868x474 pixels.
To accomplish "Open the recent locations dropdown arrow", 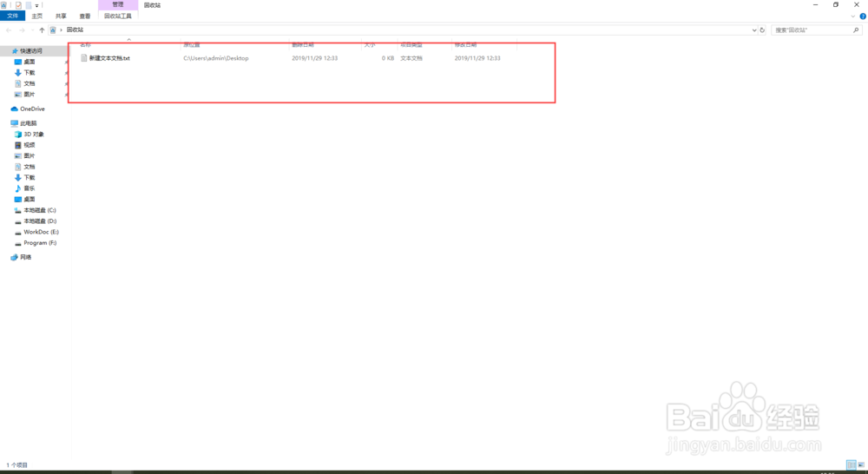I will [x=32, y=30].
